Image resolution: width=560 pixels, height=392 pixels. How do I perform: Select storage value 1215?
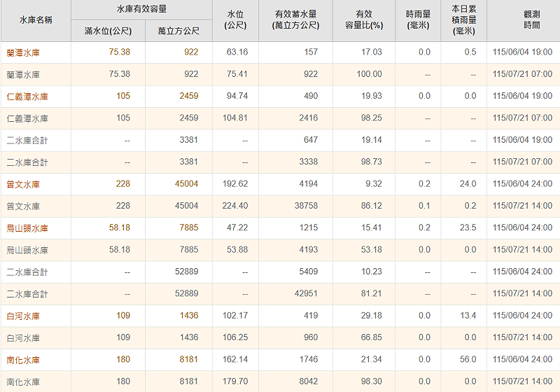[309, 227]
